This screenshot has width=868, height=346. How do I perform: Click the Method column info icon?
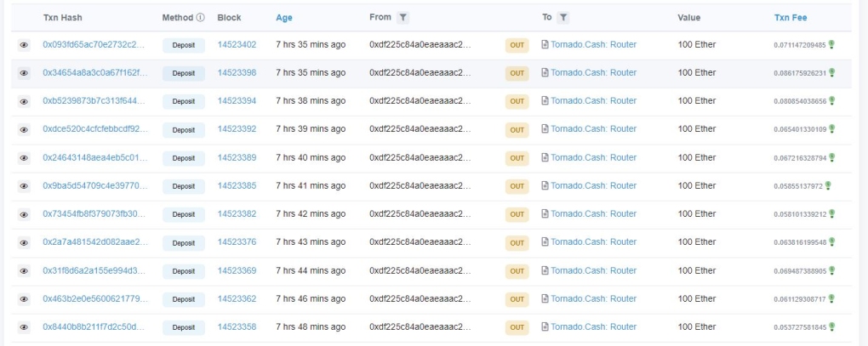200,17
